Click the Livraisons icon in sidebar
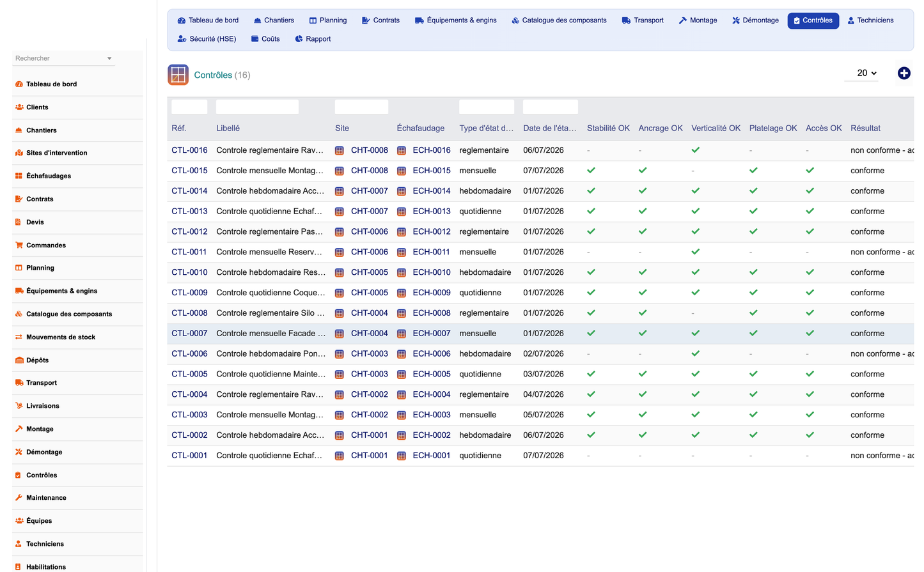 (x=19, y=406)
